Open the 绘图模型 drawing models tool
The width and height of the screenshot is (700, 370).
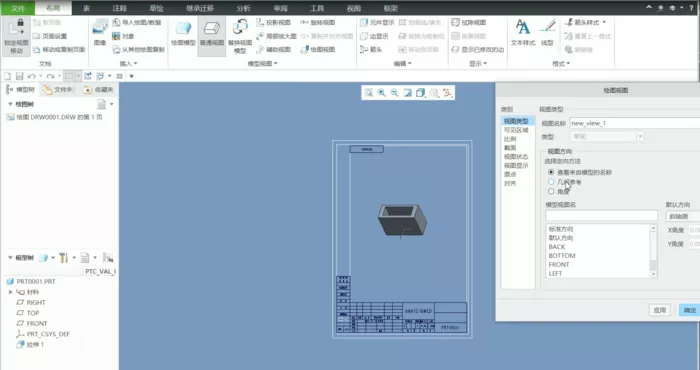coord(183,33)
